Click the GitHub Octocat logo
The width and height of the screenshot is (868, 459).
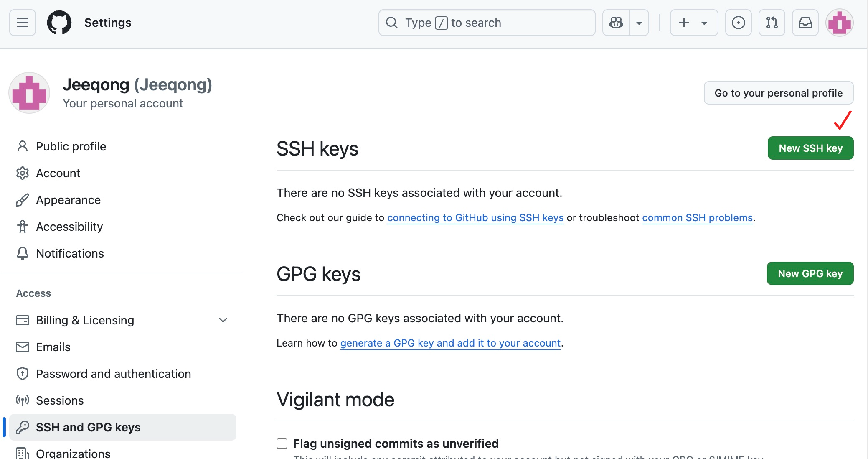coord(59,23)
